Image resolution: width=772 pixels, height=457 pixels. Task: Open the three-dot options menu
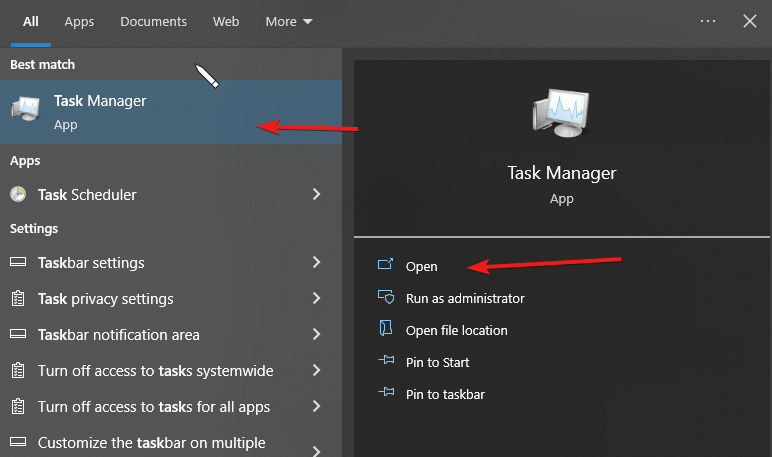pos(708,21)
